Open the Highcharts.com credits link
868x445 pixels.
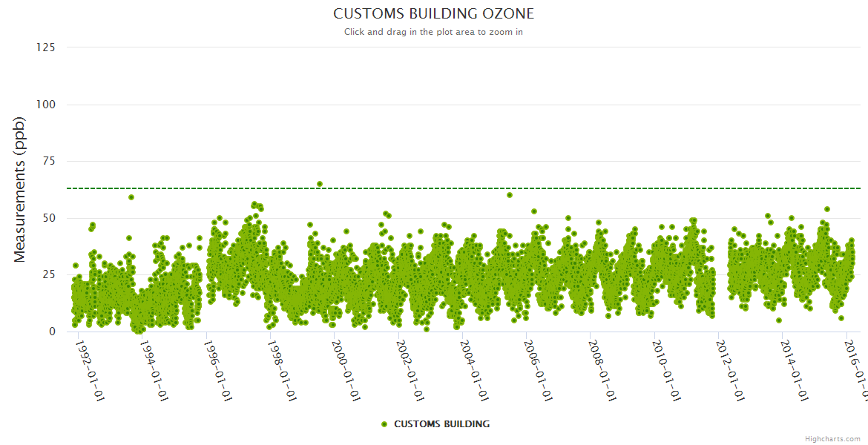(x=834, y=439)
